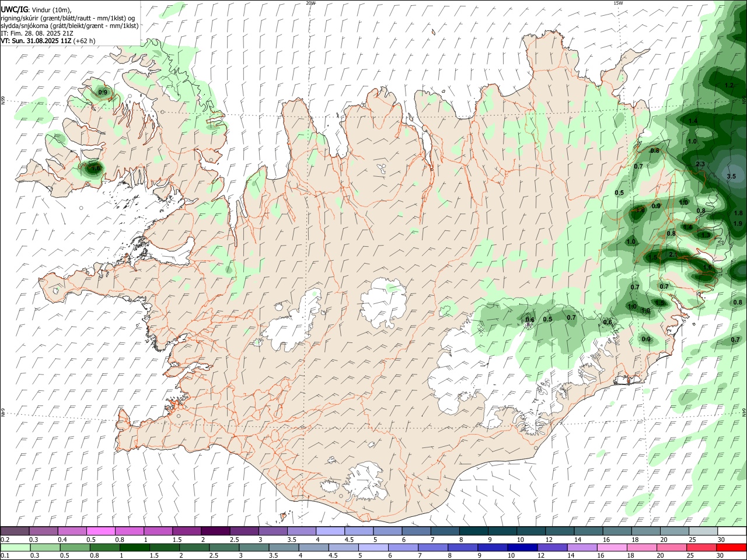Screen dimensions: 747x560
Task: Click the 30 label on the lower rain scale
Action: 721,556
